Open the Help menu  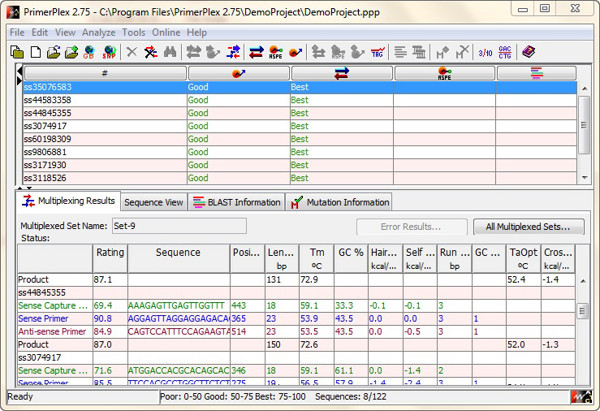click(197, 33)
